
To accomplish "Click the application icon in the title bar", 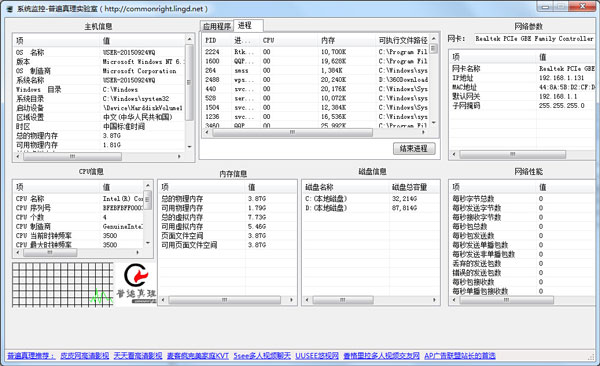I will (10, 9).
